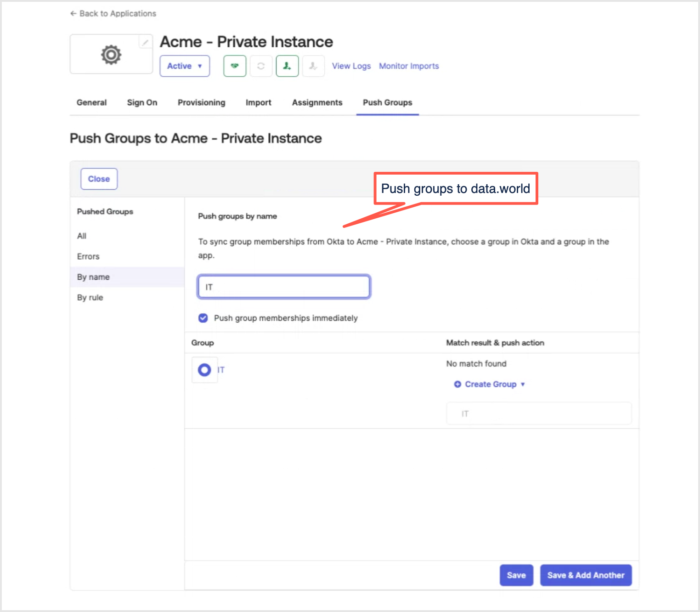Switch to the Provisioning tab
The height and width of the screenshot is (612, 700).
(202, 102)
